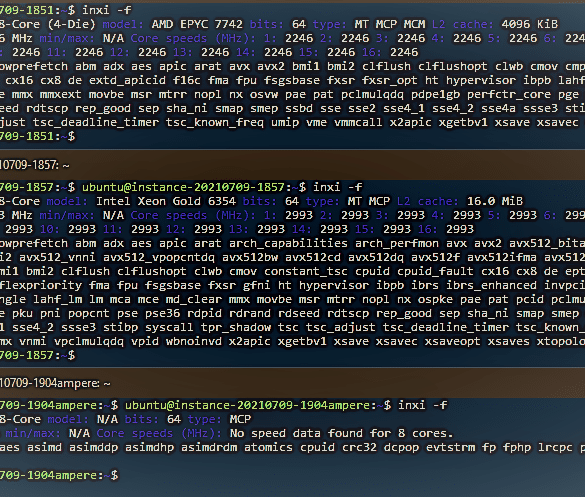Click the 'constant_tsc' flag
Image resolution: width=585 pixels, height=497 pixels.
point(306,271)
